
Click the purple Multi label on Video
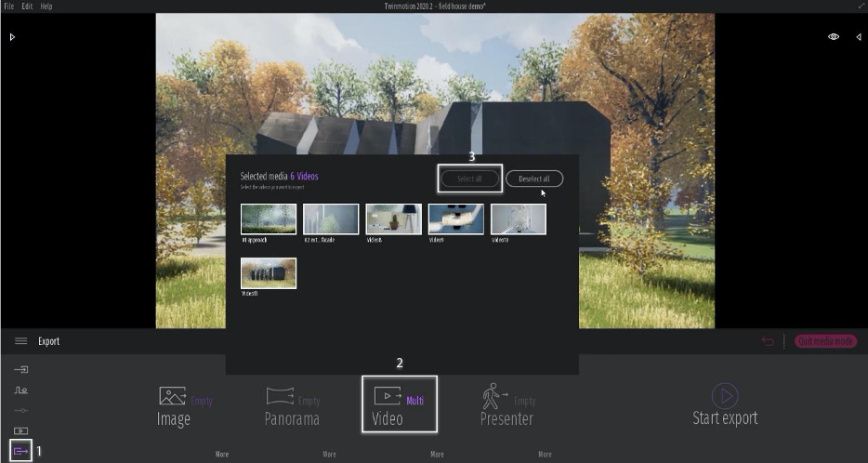point(415,401)
